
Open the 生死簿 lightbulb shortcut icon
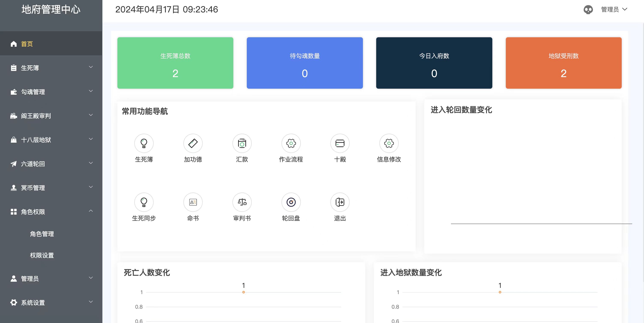point(144,143)
